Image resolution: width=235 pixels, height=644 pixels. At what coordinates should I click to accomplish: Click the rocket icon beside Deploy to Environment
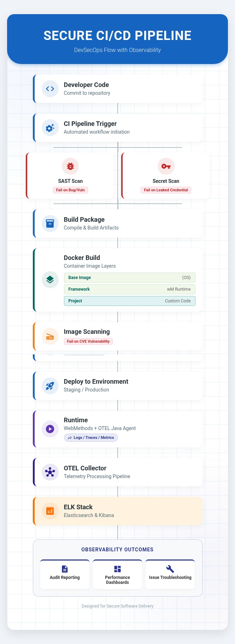point(50,386)
